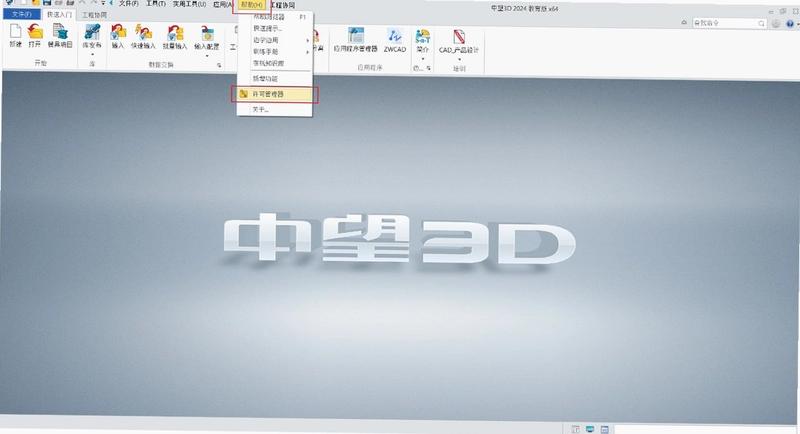Open 文件(F) in the top menu bar
Image resolution: width=800 pixels, height=434 pixels.
point(129,4)
